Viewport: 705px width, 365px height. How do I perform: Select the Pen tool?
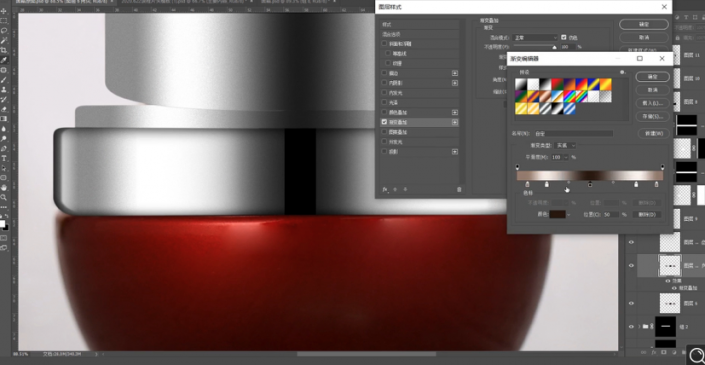(4, 148)
